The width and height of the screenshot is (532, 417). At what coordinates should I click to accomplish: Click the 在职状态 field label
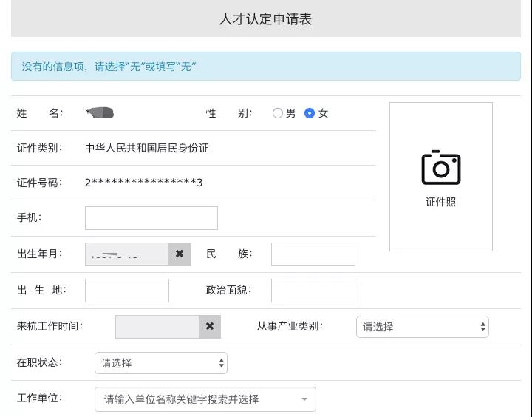(39, 362)
